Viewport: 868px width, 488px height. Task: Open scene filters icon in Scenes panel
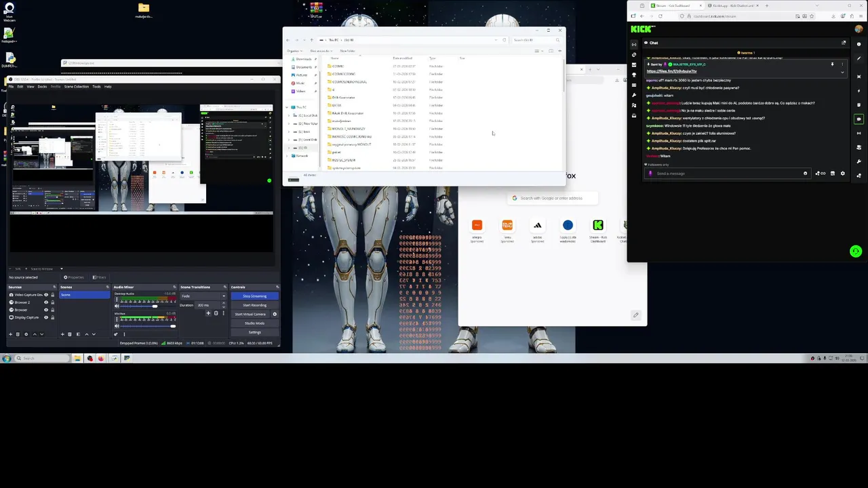[78, 334]
